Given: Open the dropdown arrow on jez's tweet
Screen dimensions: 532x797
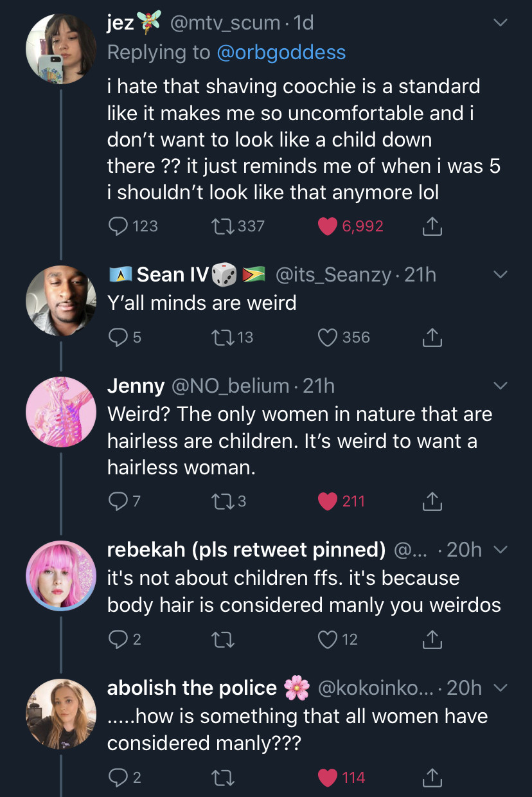Looking at the screenshot, I should tap(501, 23).
